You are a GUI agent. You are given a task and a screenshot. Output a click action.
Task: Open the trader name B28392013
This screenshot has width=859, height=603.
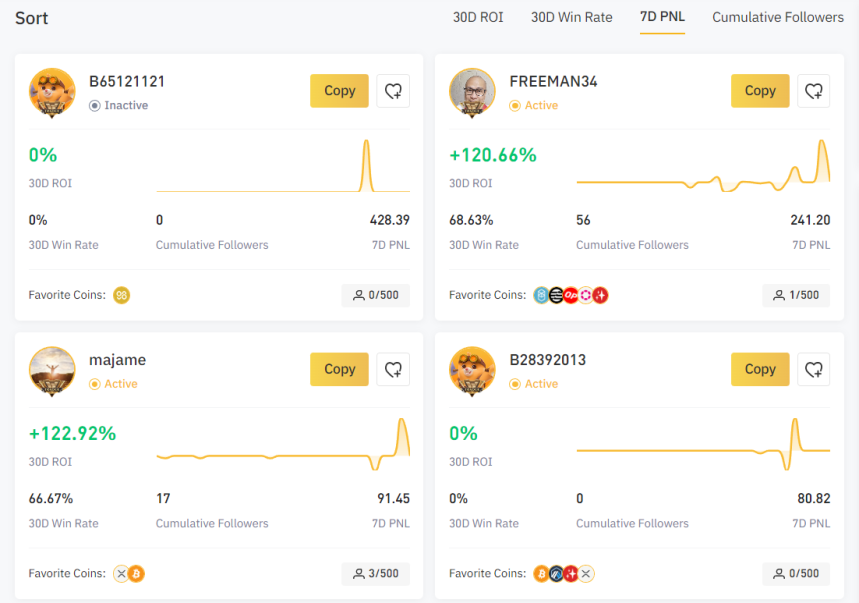click(548, 360)
